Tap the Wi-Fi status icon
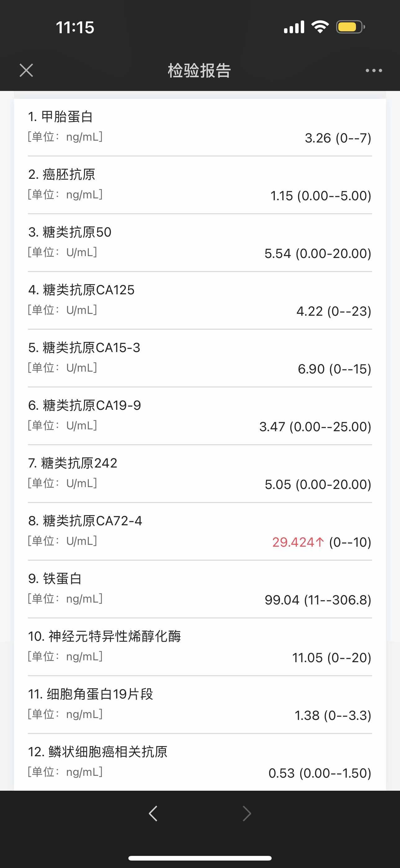Viewport: 400px width, 868px height. pyautogui.click(x=320, y=27)
